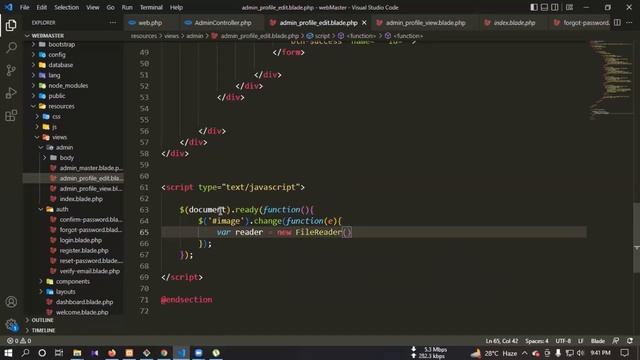640x360 pixels.
Task: Open the Terminal menu
Action: tap(151, 7)
